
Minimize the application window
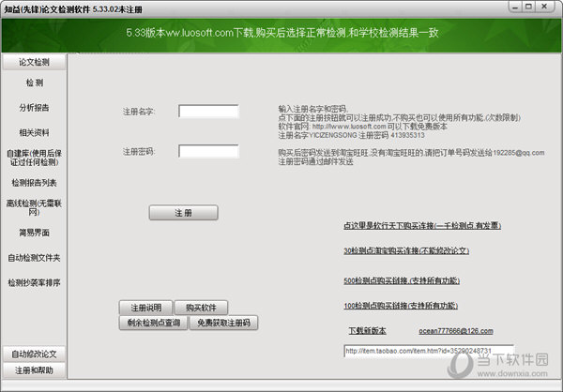515,7
